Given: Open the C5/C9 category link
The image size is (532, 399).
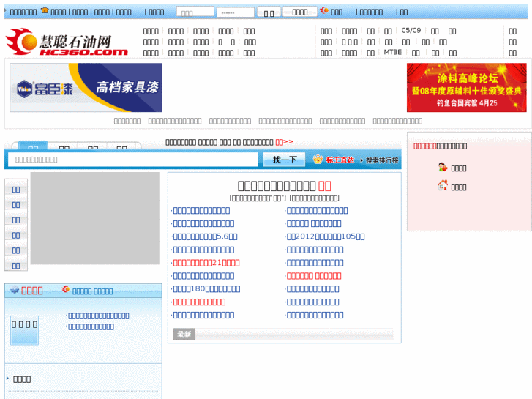Looking at the screenshot, I should (x=411, y=31).
